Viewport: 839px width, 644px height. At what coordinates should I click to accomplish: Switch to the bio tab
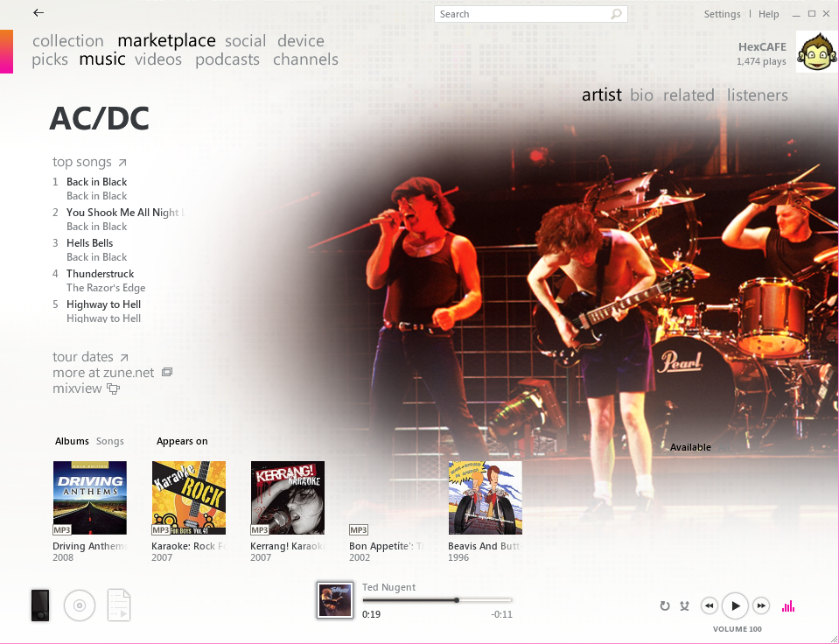pos(641,94)
